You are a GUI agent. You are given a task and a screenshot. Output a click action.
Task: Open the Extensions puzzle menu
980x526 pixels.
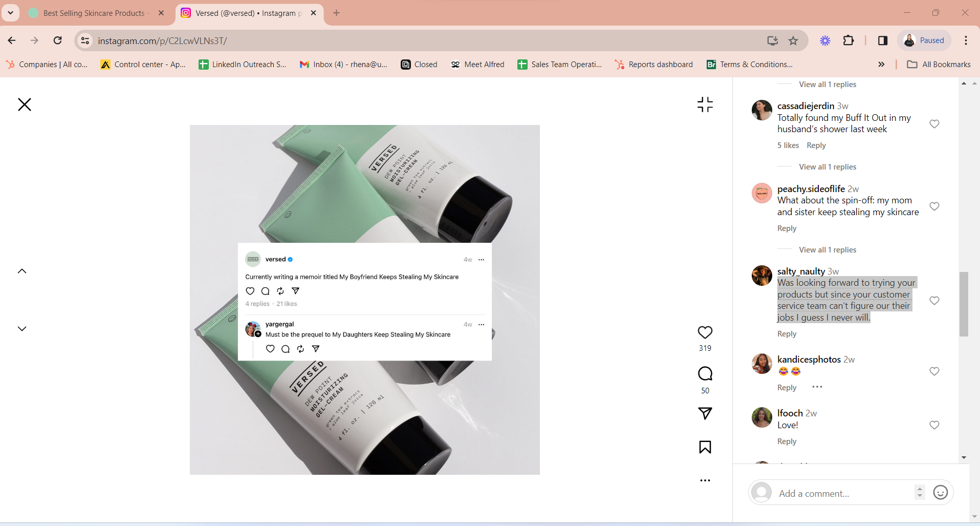848,40
